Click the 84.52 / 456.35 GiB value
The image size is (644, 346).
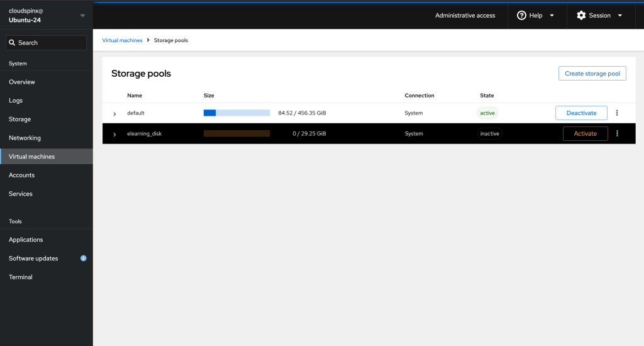[x=302, y=113]
